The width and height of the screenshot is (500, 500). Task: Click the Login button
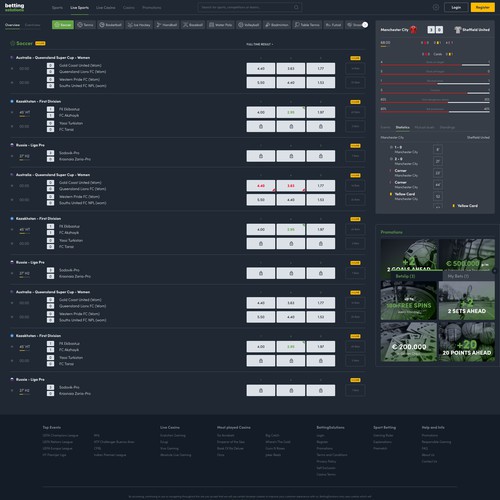(x=456, y=7)
